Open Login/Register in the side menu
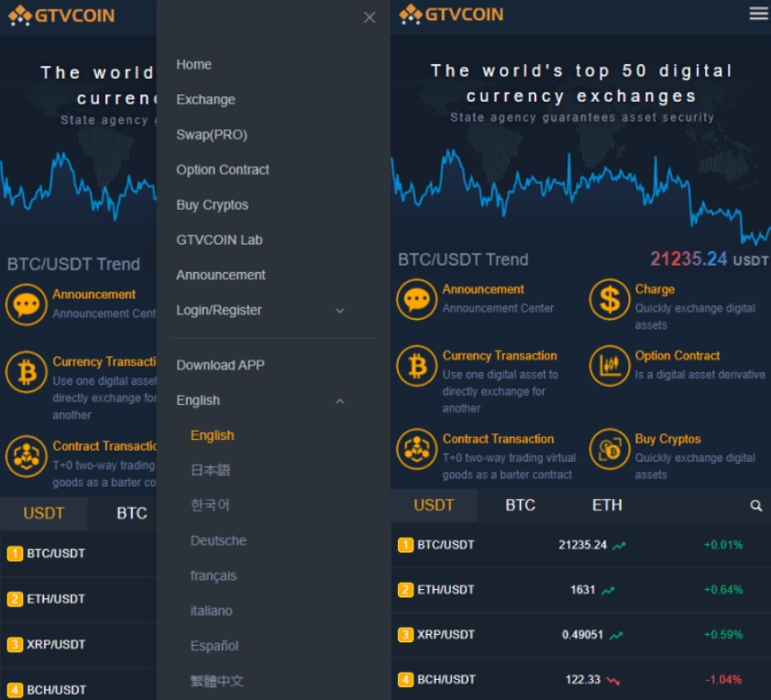Screen dimensions: 771x700 pos(219,311)
